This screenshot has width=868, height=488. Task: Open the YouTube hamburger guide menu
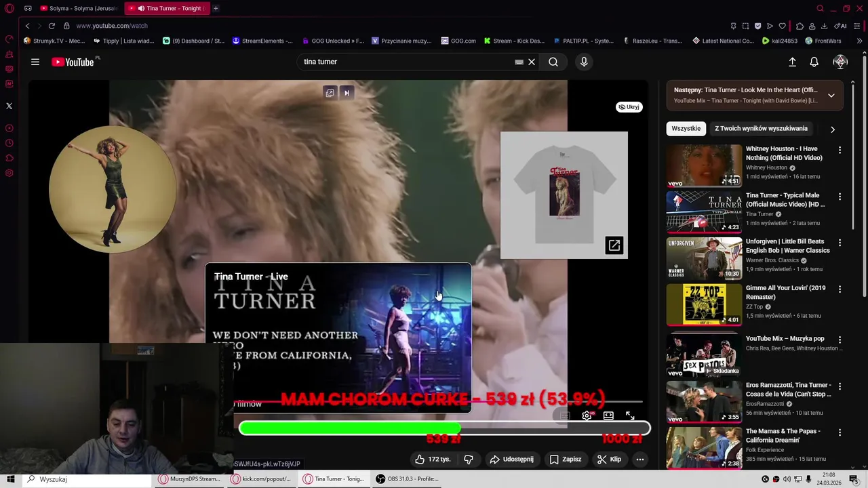[35, 62]
